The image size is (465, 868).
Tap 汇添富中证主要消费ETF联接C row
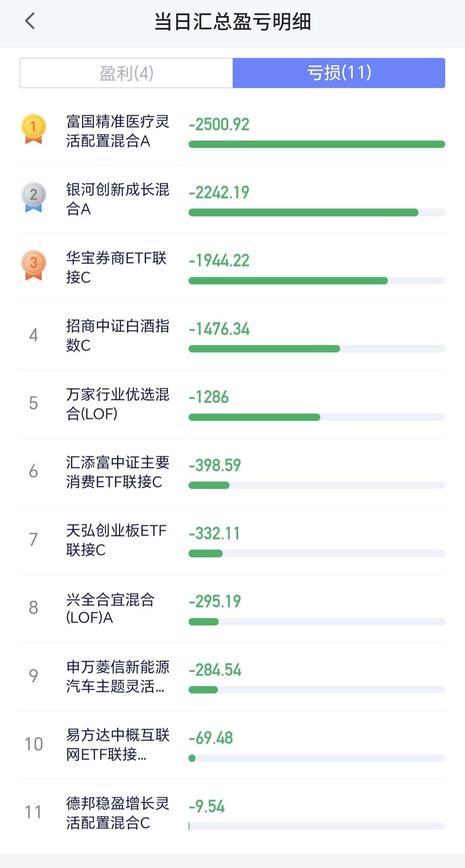point(118,472)
